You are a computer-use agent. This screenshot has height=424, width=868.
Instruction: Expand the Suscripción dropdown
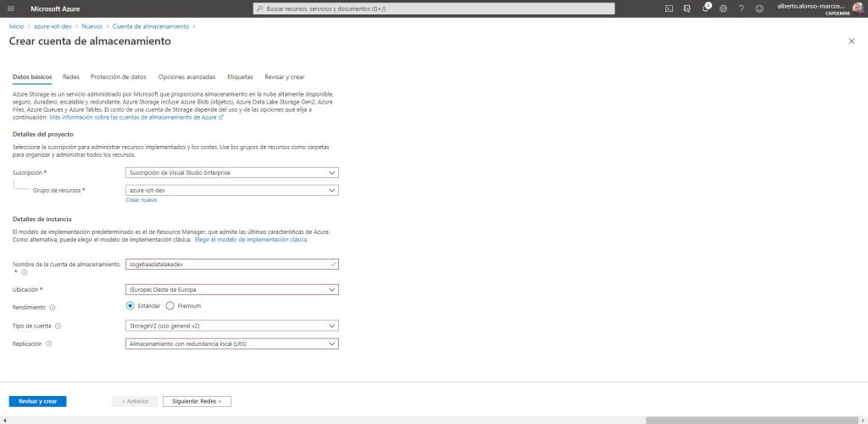pos(231,173)
